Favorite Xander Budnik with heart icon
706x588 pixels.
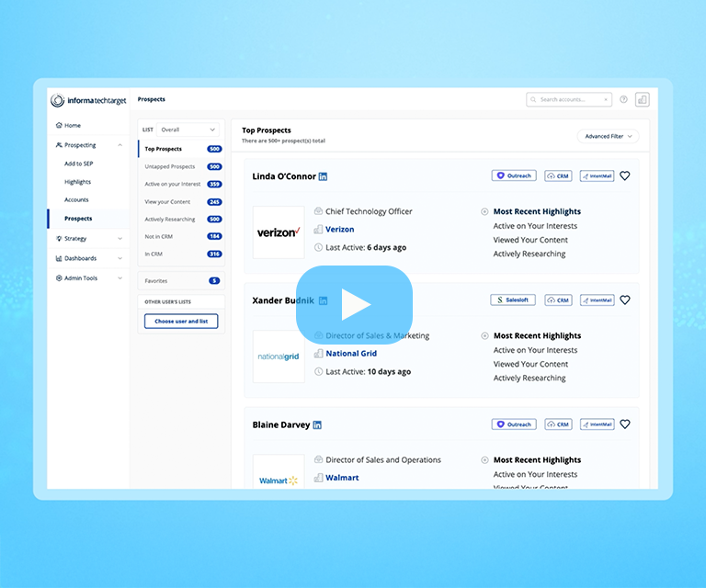click(x=625, y=300)
